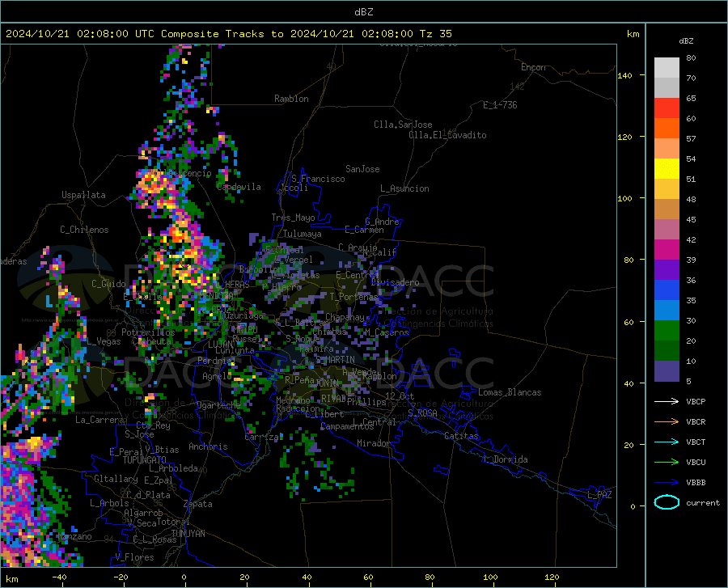Click the Divisadero place label
Viewport: 728px width, 588px height.
click(x=395, y=282)
